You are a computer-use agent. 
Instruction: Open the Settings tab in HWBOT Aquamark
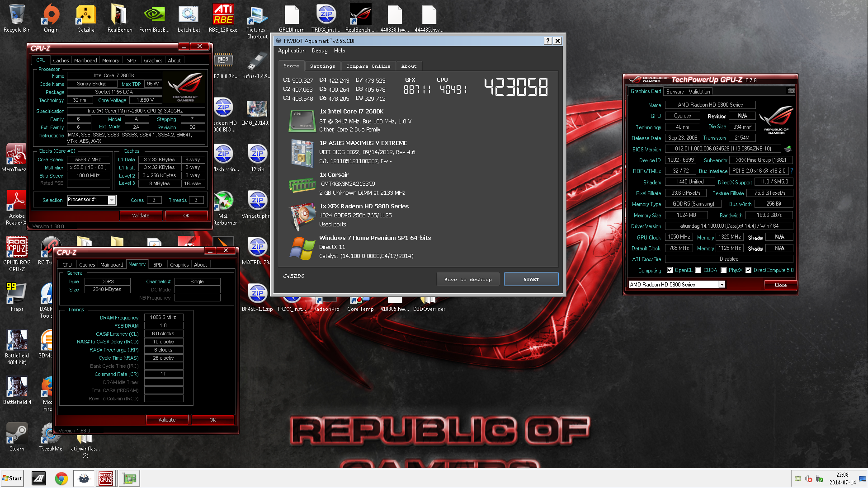(323, 66)
